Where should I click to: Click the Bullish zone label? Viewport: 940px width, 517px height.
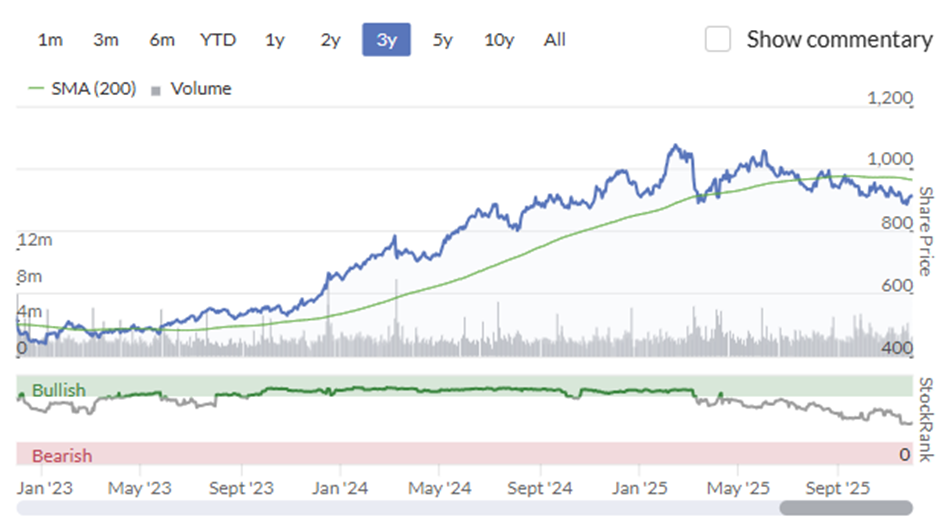(x=59, y=390)
